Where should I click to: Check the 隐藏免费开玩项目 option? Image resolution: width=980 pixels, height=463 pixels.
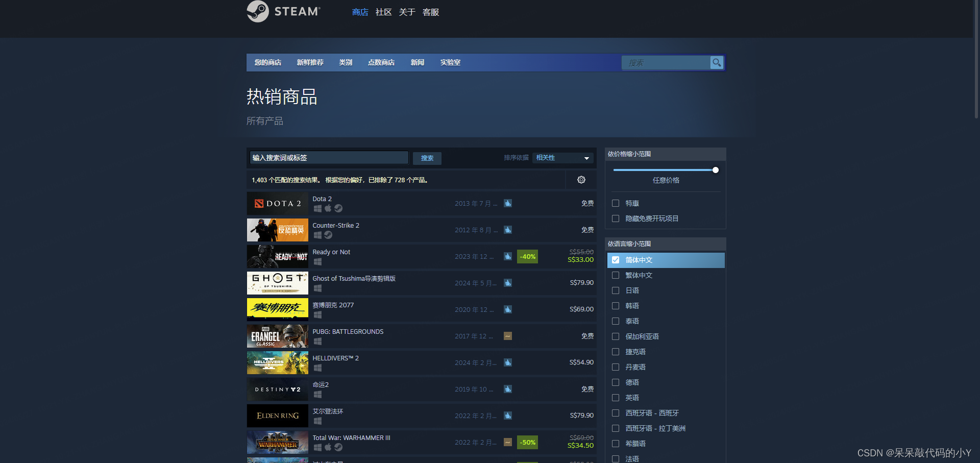(x=616, y=218)
